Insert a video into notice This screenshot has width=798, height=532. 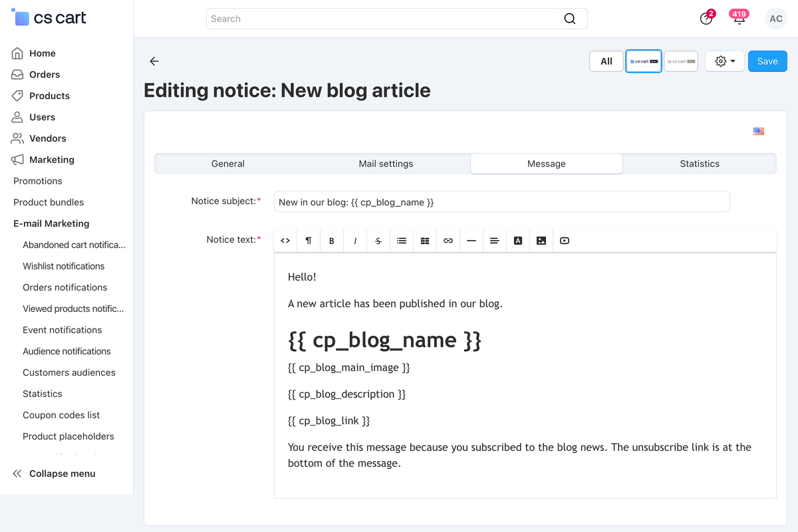[x=565, y=241]
